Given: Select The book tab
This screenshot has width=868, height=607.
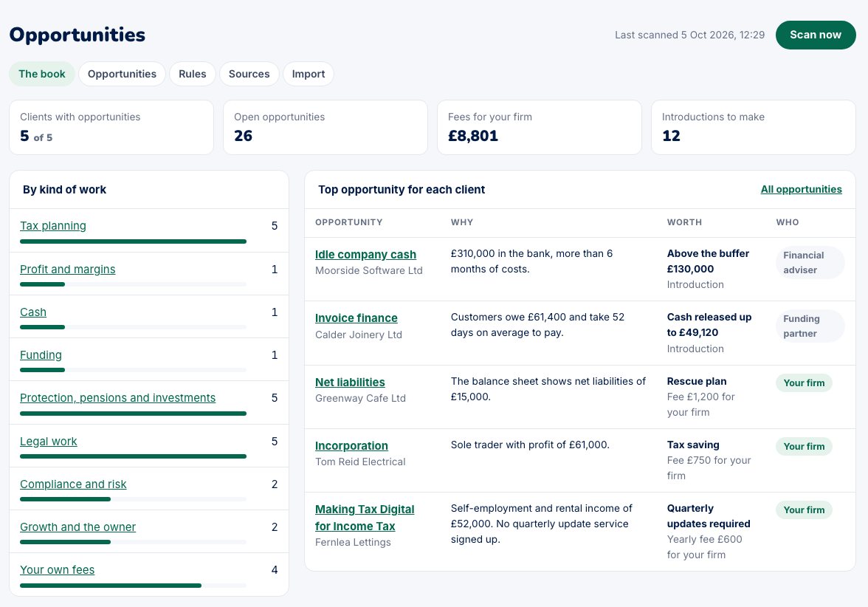Looking at the screenshot, I should [42, 74].
